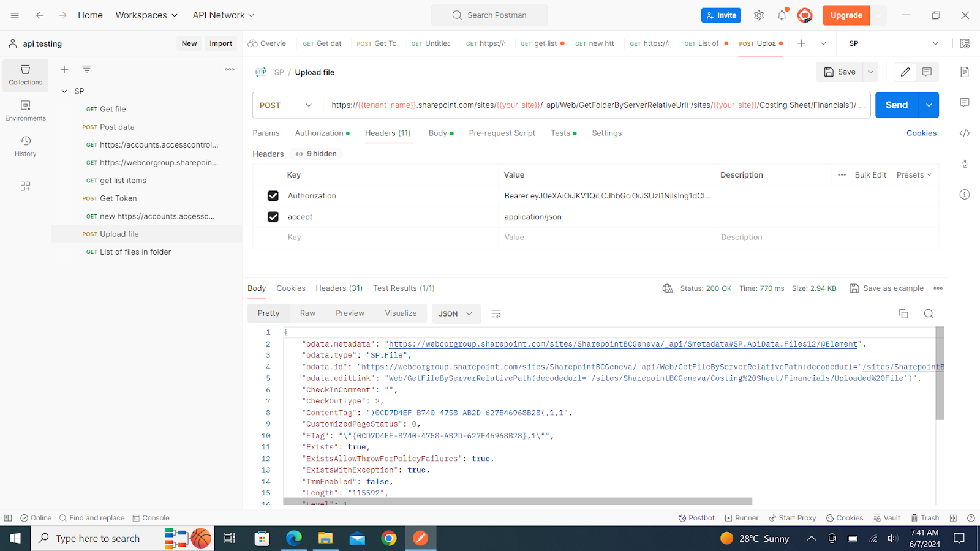
Task: Open the Send button dropdown arrow
Action: click(x=929, y=105)
